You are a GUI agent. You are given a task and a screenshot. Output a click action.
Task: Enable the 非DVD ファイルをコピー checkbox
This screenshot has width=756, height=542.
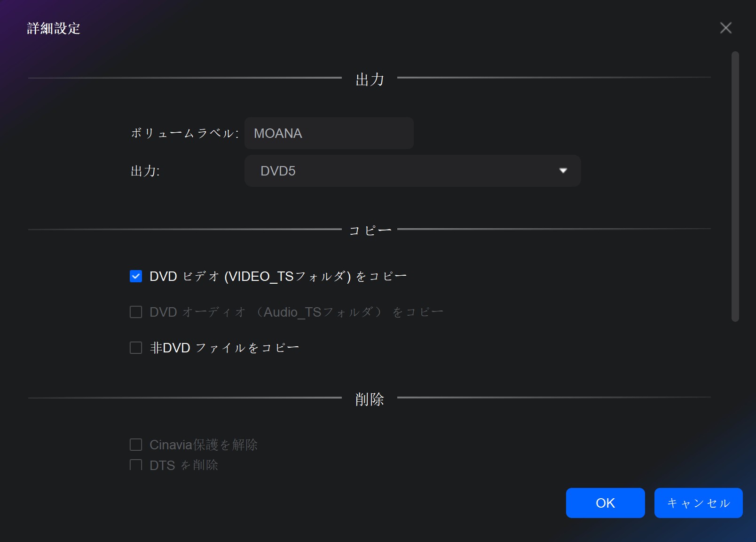[x=136, y=348]
